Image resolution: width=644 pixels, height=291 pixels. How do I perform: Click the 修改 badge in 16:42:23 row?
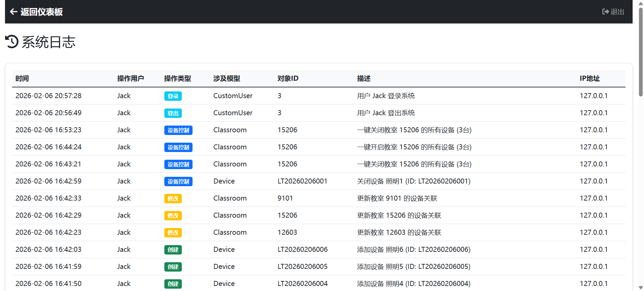pyautogui.click(x=173, y=233)
